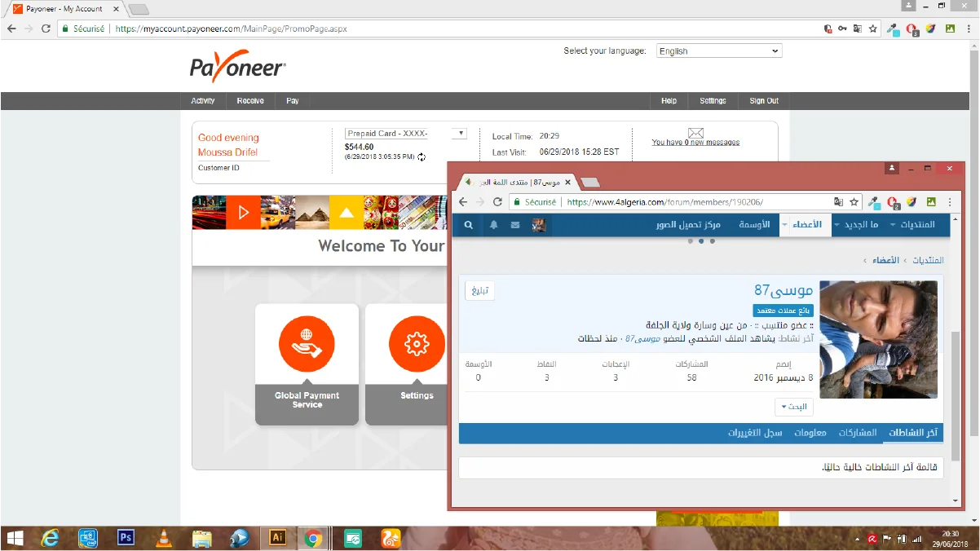This screenshot has width=980, height=551.
Task: Click the Global Payment Service icon
Action: pyautogui.click(x=307, y=344)
